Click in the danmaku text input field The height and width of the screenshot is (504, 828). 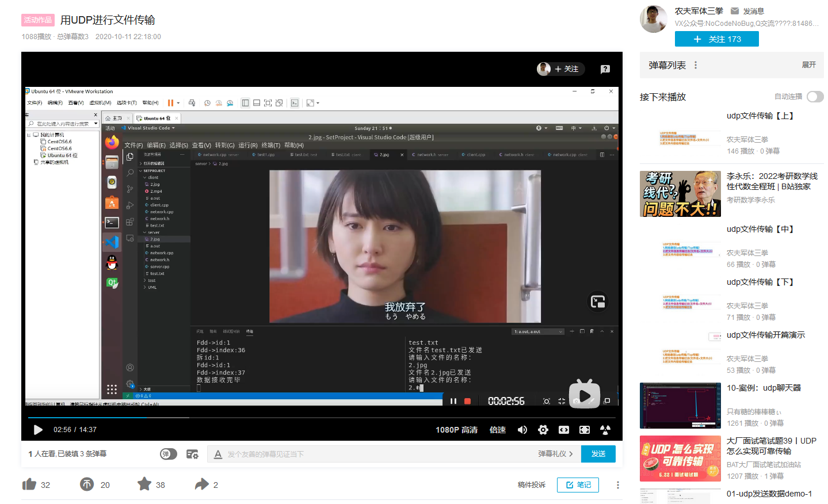[380, 454]
